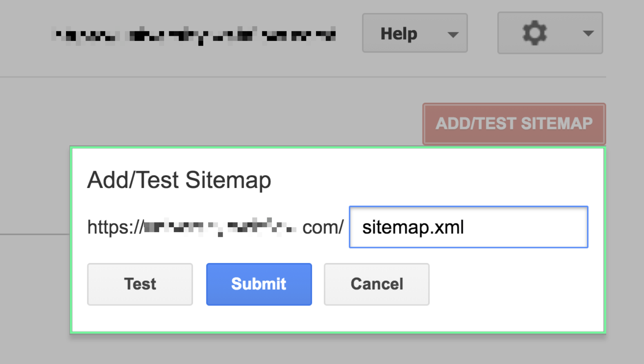Click empty space right of sitemap.xml text
This screenshot has height=364, width=644.
[527, 227]
